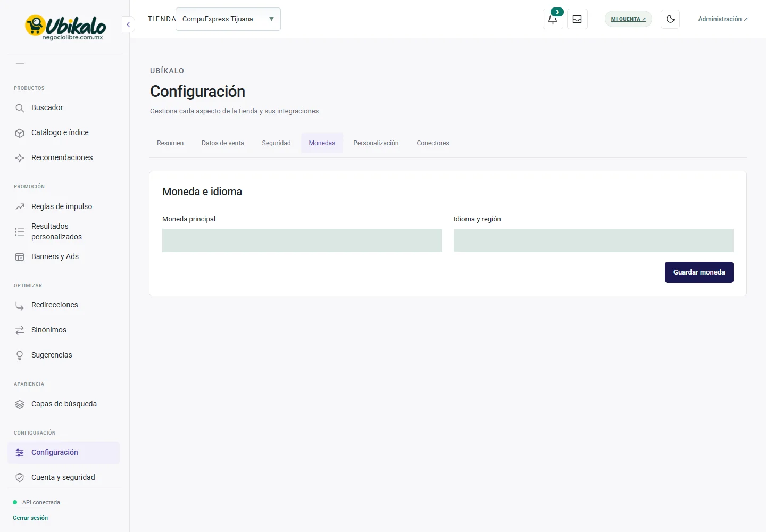This screenshot has height=532, width=766.
Task: Click the Buscador magnifier icon
Action: (20, 108)
